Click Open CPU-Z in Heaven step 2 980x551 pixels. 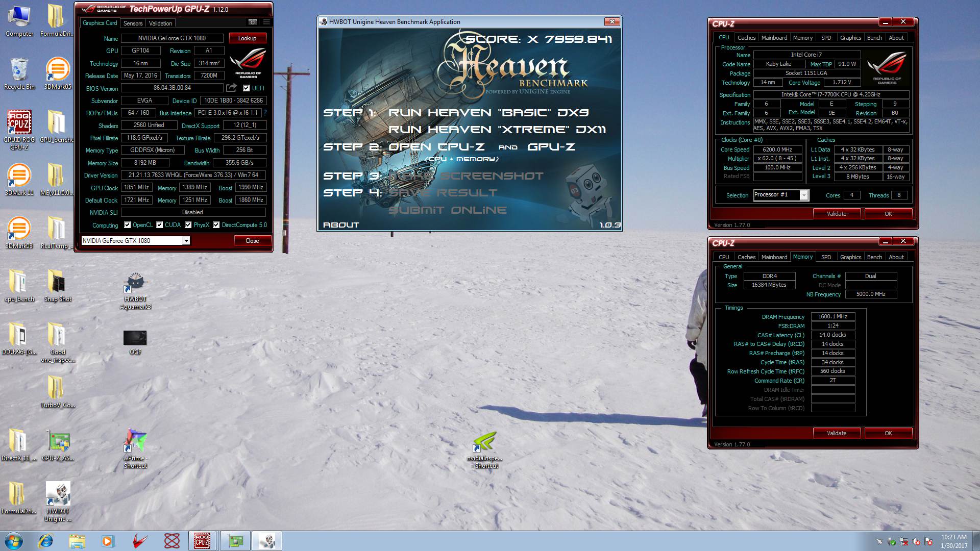click(x=436, y=147)
